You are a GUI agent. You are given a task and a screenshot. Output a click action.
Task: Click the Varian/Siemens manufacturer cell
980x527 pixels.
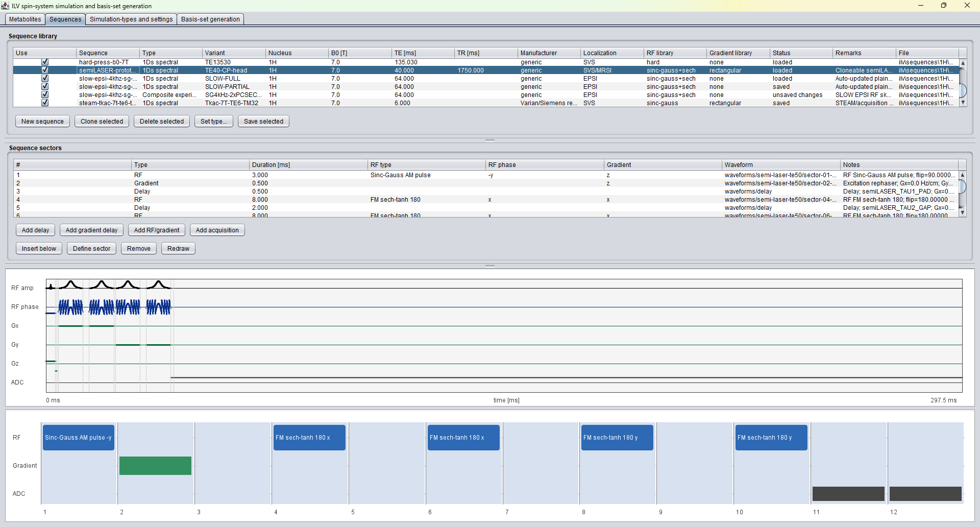[x=549, y=103]
